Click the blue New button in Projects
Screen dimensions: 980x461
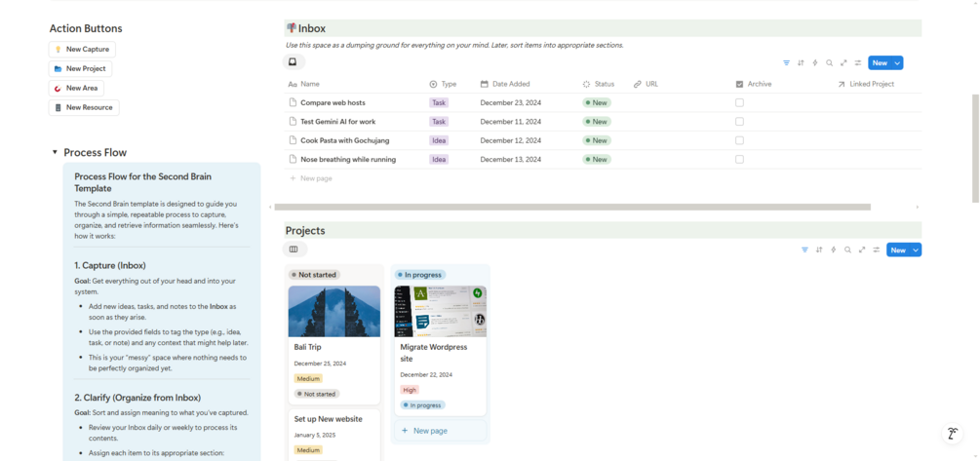click(x=898, y=250)
